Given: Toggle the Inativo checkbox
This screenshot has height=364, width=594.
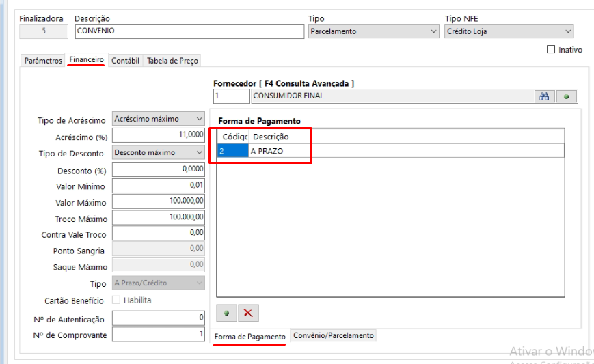Looking at the screenshot, I should [551, 50].
